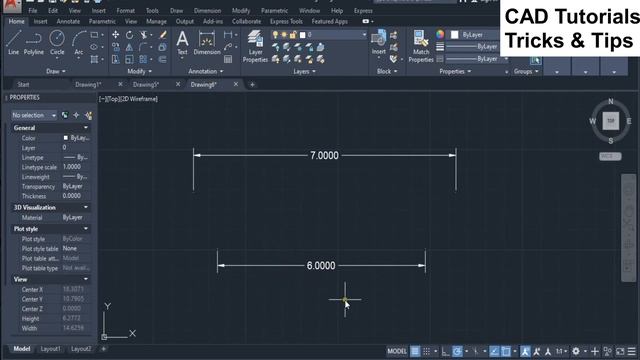This screenshot has height=360, width=640.
Task: Open the Modify menu in menu bar
Action: tap(241, 11)
